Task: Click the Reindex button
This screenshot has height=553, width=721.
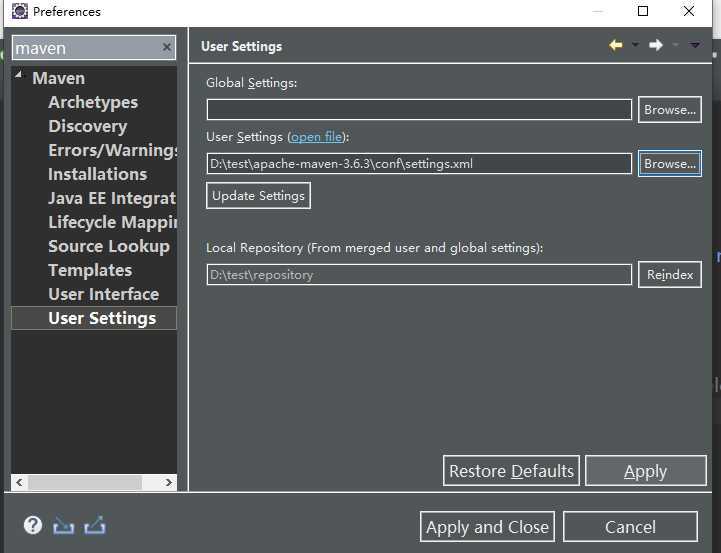Action: click(670, 274)
